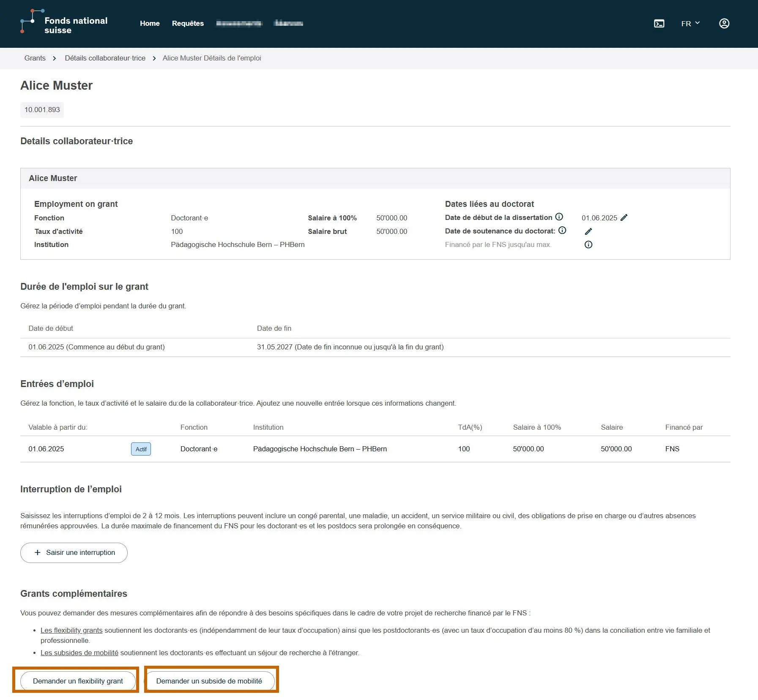Click the Date de début 01.06.2025 cell
Viewport: 758px width, 700px height.
tap(96, 347)
